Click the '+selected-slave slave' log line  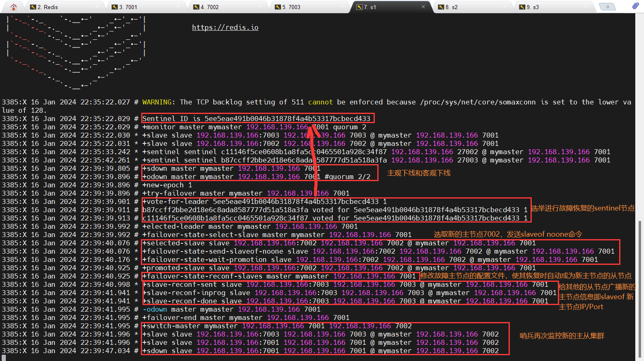click(339, 243)
